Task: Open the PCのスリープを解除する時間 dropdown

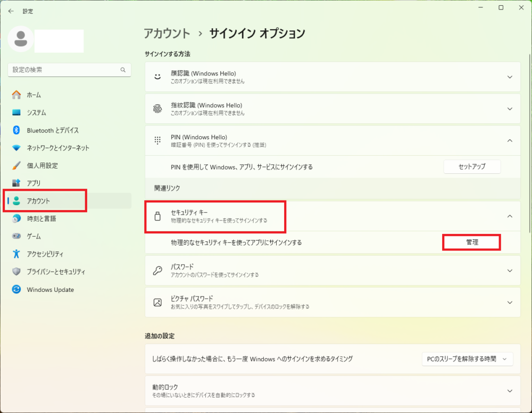Action: click(467, 359)
